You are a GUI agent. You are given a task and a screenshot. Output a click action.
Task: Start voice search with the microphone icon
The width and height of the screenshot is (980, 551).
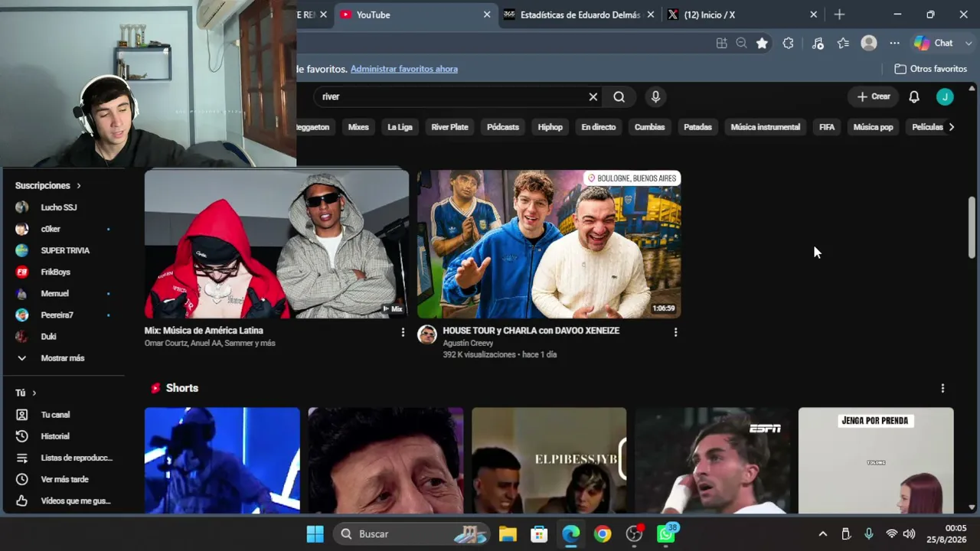pos(655,96)
